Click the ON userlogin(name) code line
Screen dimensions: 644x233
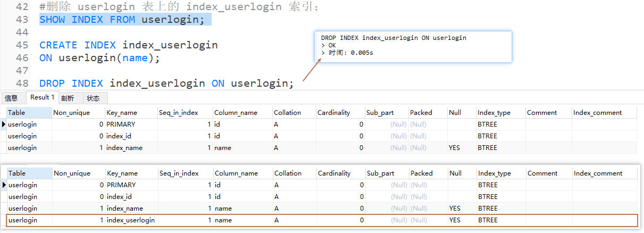[x=99, y=58]
